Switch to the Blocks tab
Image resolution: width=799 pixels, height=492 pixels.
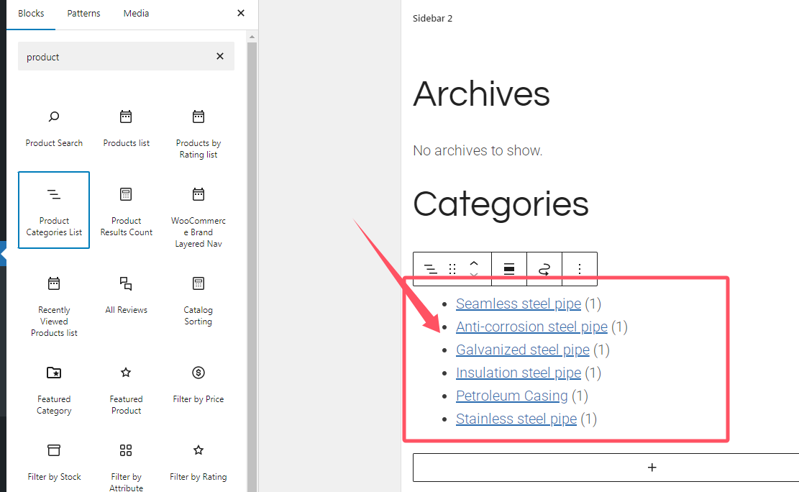(31, 13)
